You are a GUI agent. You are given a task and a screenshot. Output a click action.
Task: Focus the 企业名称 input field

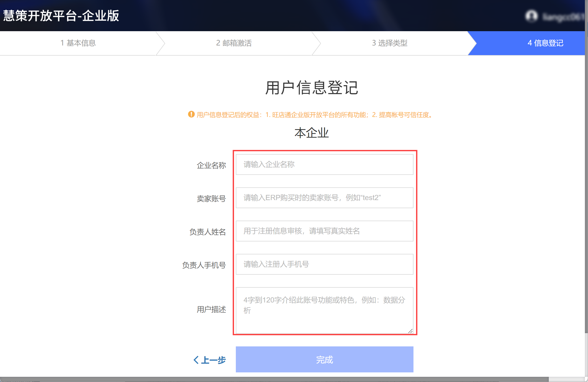coord(325,164)
